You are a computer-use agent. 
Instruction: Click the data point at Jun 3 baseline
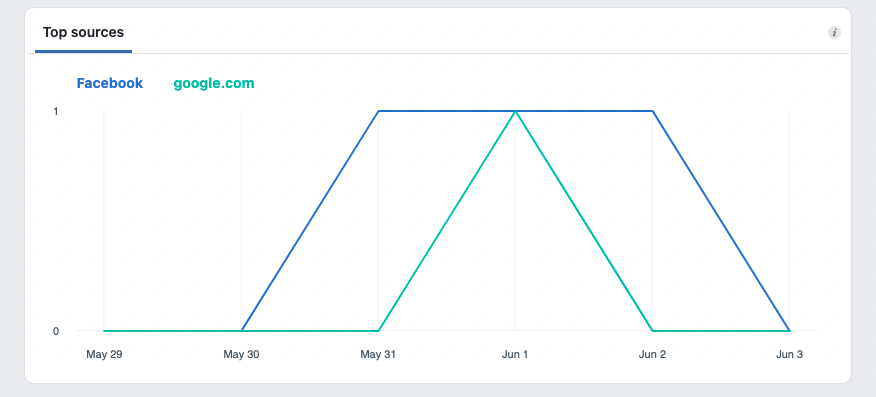pyautogui.click(x=789, y=331)
